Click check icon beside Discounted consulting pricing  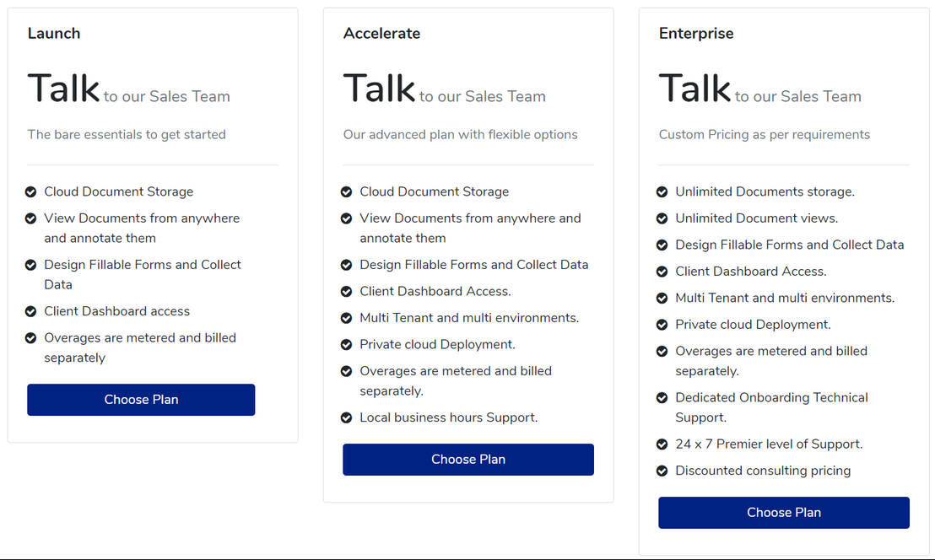coord(662,471)
